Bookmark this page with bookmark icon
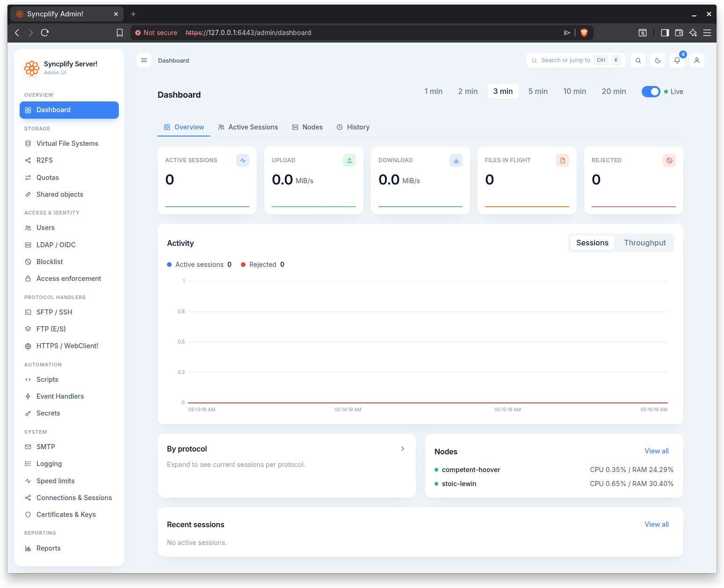Screen dimensions: 724x588 (120, 33)
